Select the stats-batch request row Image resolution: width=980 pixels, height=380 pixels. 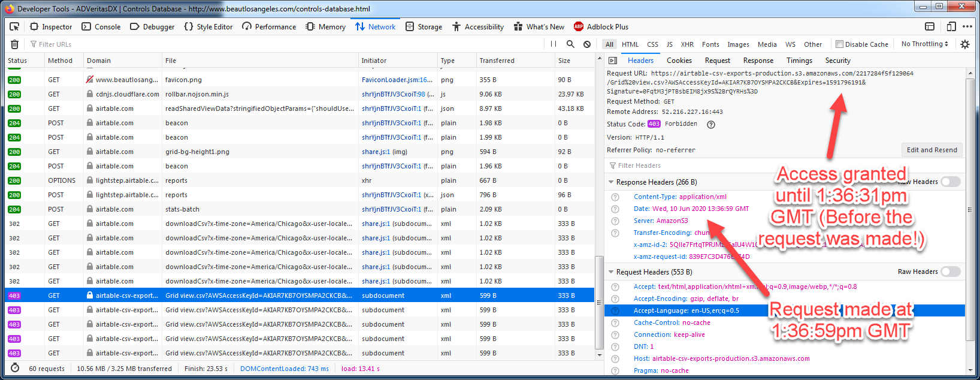[300, 209]
